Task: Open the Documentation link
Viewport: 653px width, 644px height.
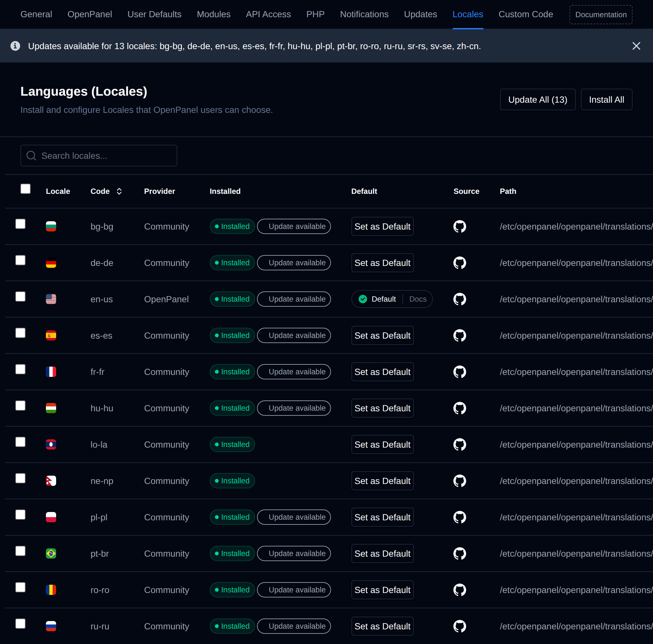Action: [601, 15]
